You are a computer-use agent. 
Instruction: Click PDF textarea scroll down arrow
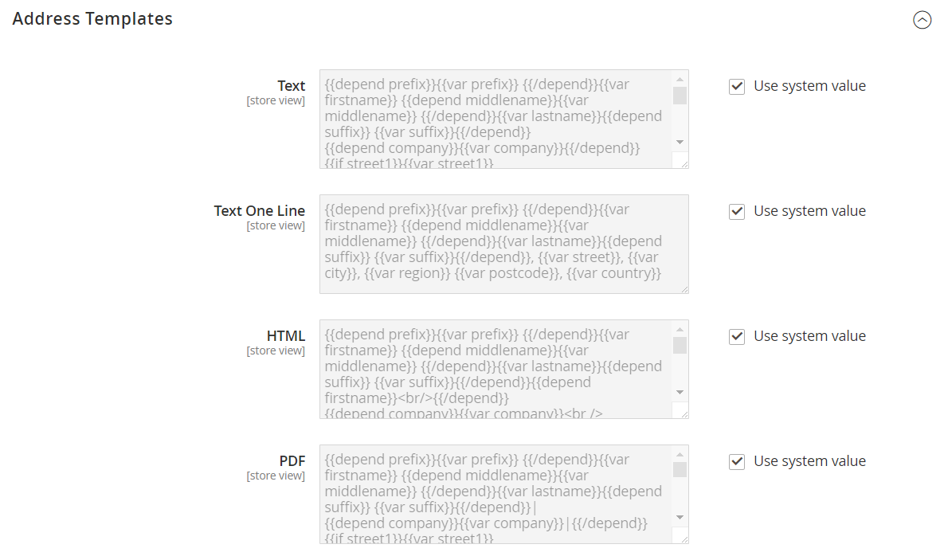click(x=680, y=517)
